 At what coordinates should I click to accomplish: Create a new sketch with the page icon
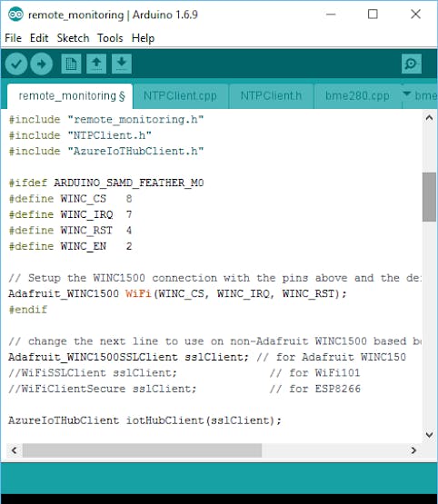click(71, 64)
